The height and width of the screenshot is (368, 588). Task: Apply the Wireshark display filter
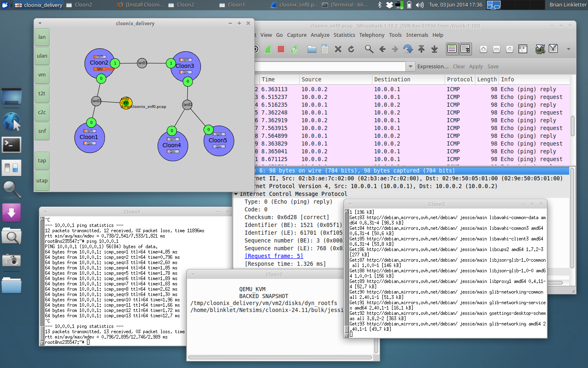pyautogui.click(x=476, y=66)
